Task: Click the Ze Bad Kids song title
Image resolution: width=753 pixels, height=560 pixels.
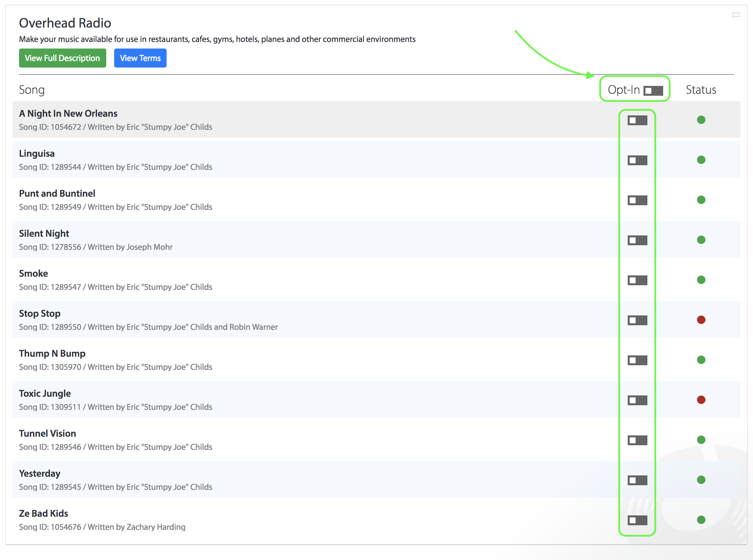Action: pos(43,513)
